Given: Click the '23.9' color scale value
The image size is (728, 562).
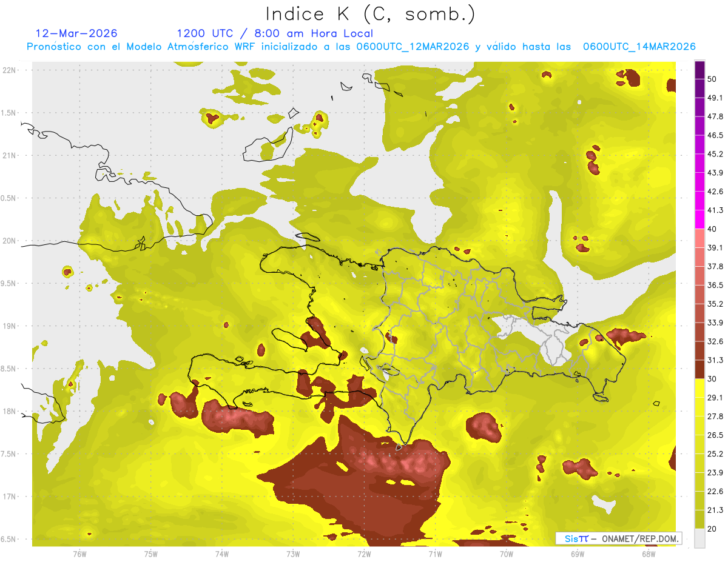Looking at the screenshot, I should (x=715, y=473).
